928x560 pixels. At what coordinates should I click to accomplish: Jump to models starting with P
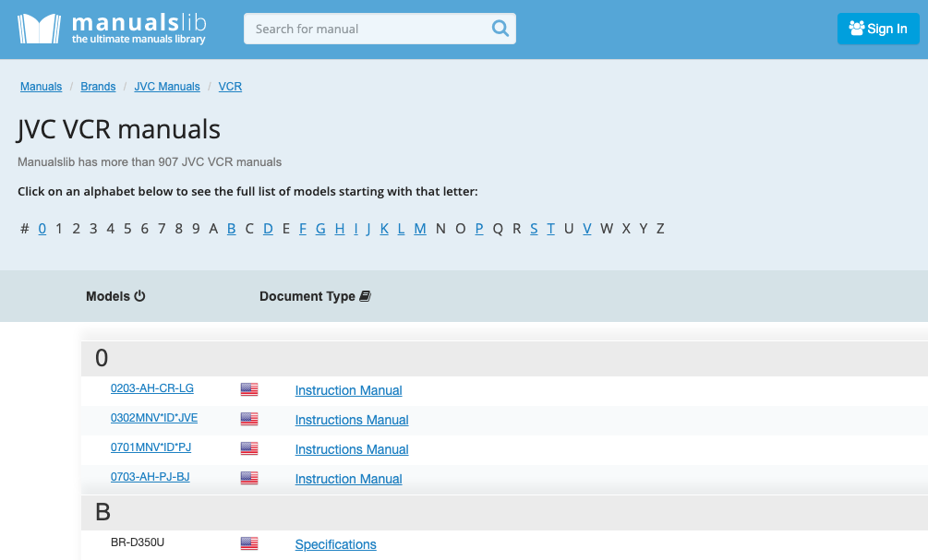pos(479,228)
